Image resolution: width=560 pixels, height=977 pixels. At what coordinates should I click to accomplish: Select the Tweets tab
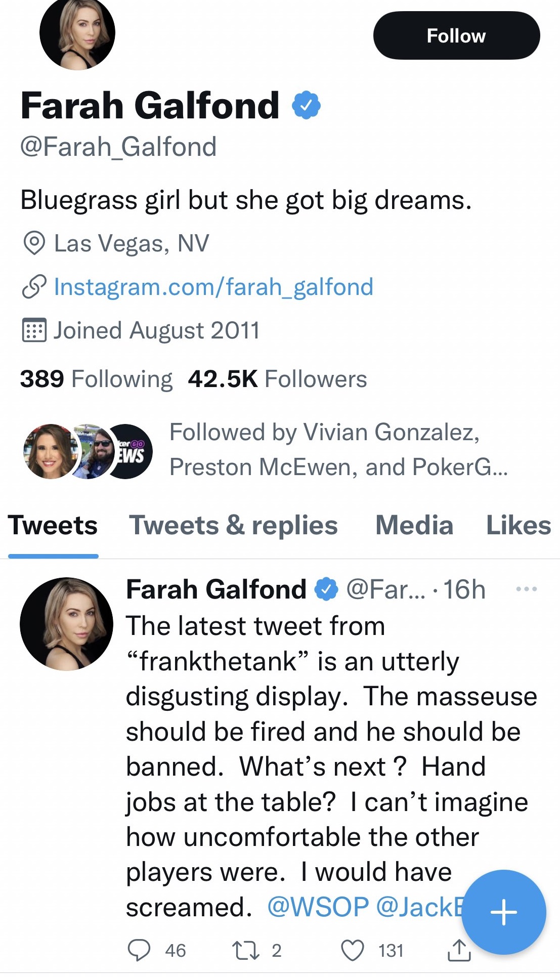click(x=53, y=525)
